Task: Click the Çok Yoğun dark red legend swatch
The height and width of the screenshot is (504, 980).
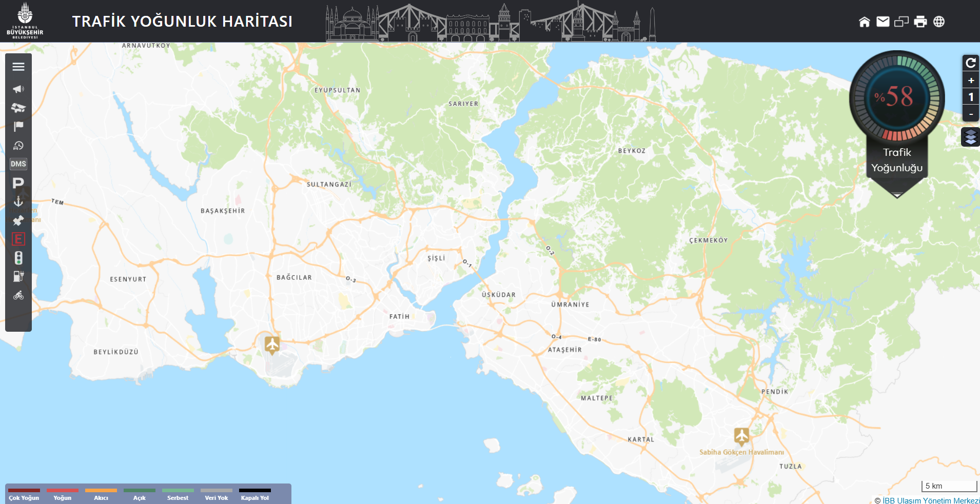Action: (x=24, y=491)
